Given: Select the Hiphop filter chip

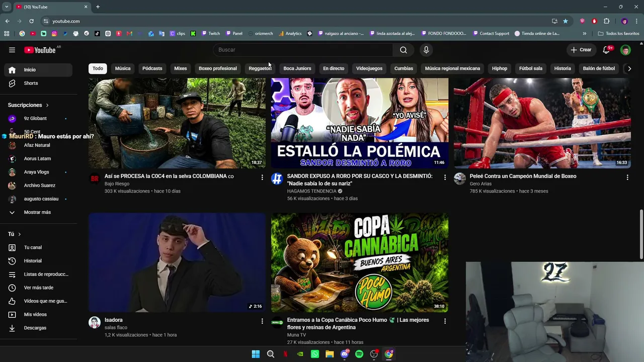Looking at the screenshot, I should coord(500,68).
